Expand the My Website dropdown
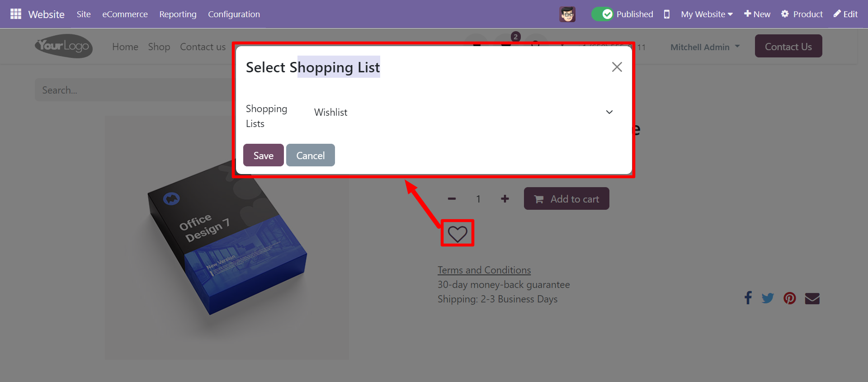The image size is (868, 382). [x=707, y=14]
